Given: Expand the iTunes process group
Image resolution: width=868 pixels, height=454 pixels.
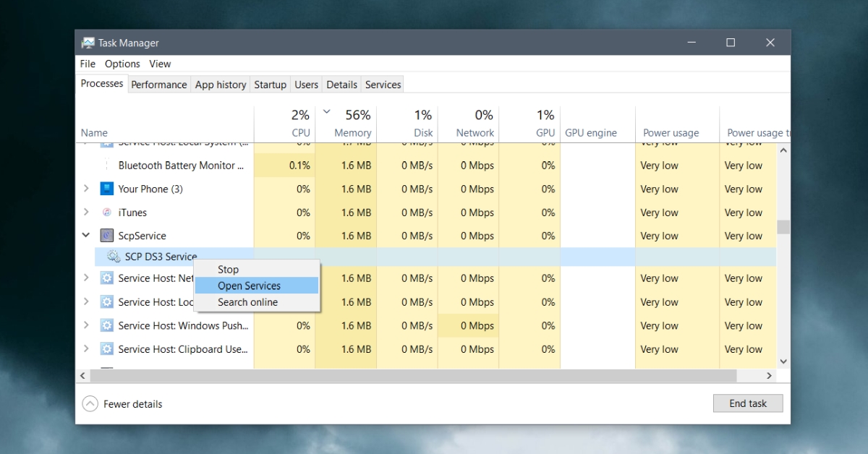Looking at the screenshot, I should [86, 213].
